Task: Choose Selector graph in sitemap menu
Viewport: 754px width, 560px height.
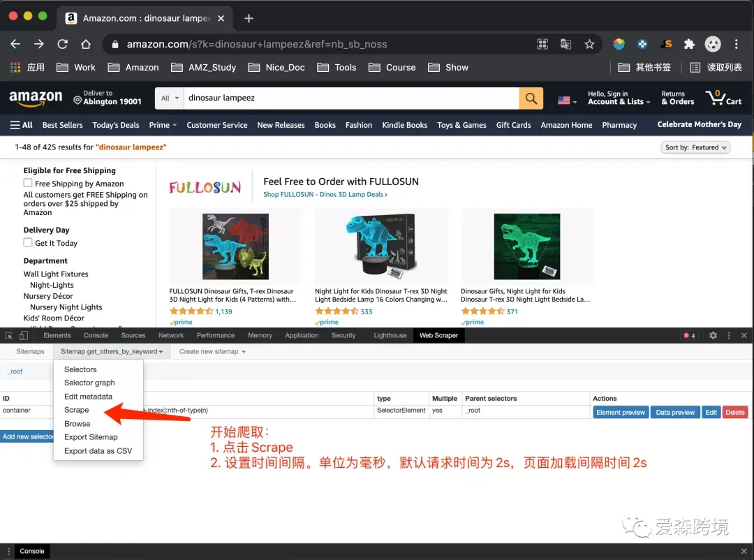Action: pyautogui.click(x=89, y=383)
